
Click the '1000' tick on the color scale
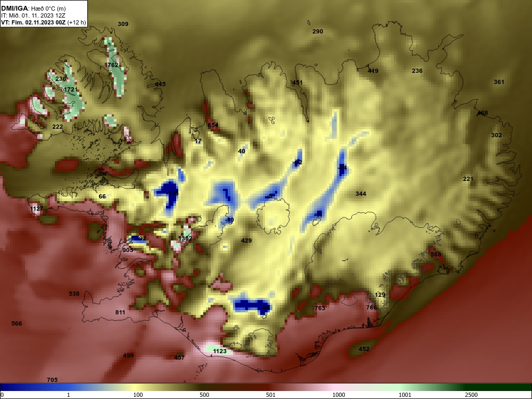click(x=338, y=395)
